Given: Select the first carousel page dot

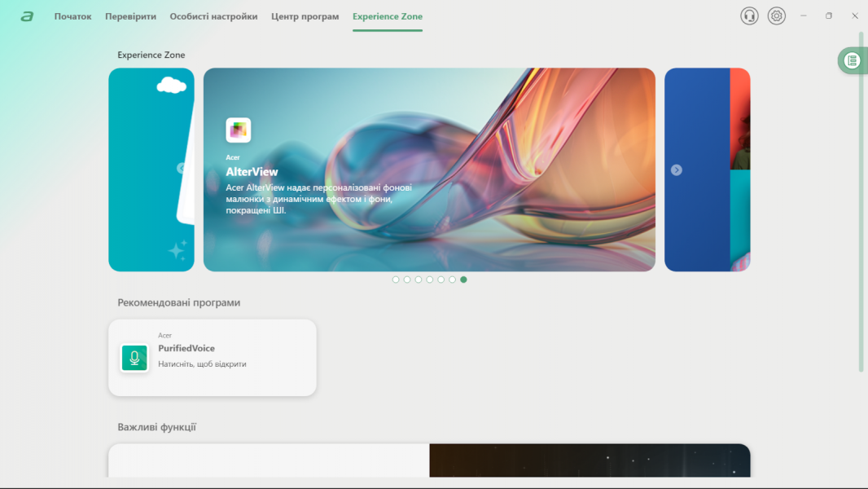Looking at the screenshot, I should 396,280.
